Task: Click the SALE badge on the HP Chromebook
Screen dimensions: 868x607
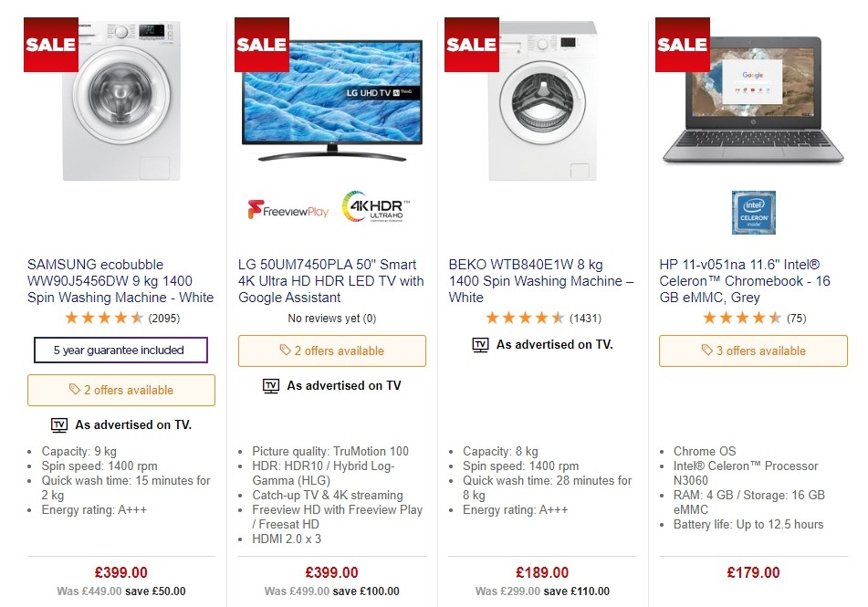Action: (682, 44)
